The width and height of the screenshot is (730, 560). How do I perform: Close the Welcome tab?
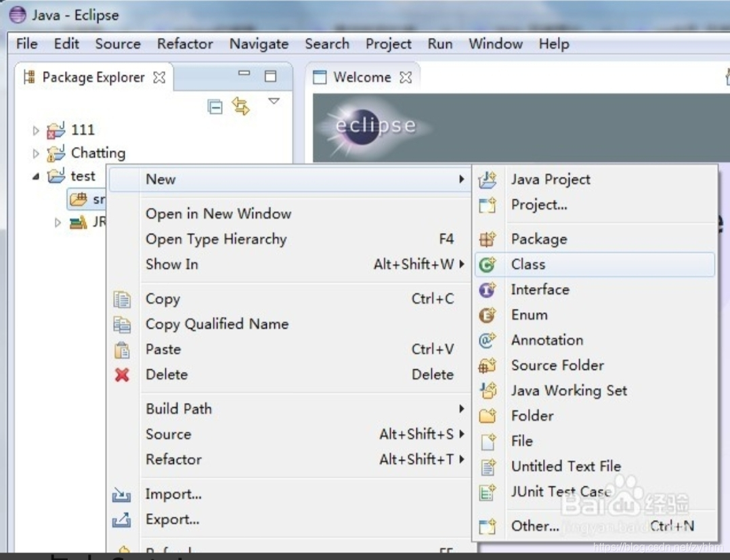tap(406, 77)
